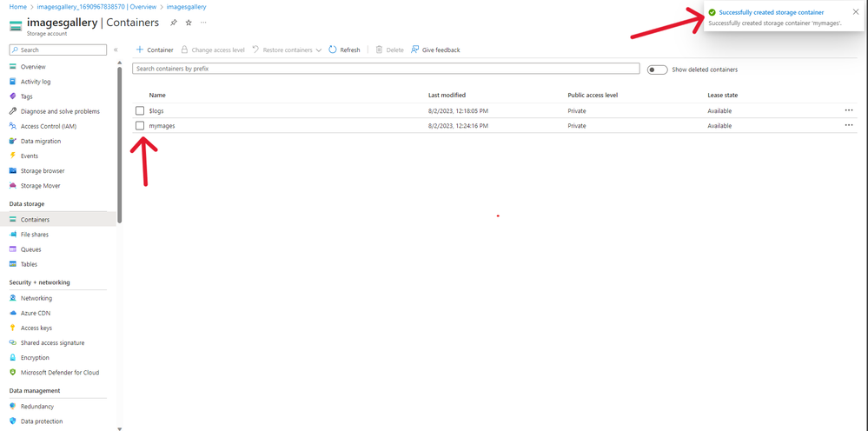Click the Data protection icon
The height and width of the screenshot is (431, 868).
tap(13, 421)
